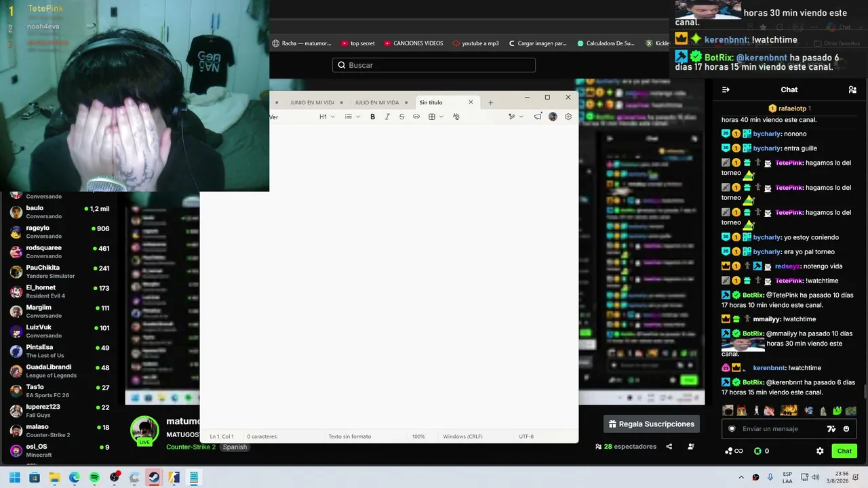
Task: Open Steam from taskbar
Action: (154, 477)
